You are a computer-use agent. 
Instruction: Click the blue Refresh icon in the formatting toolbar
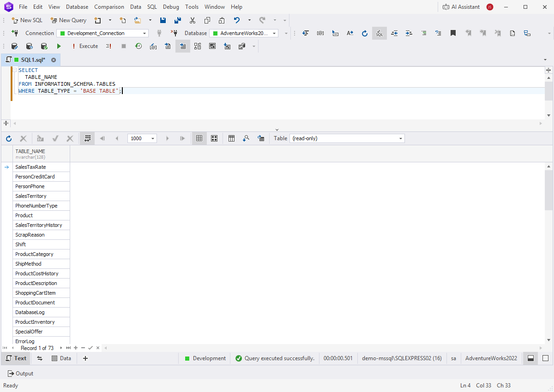365,33
